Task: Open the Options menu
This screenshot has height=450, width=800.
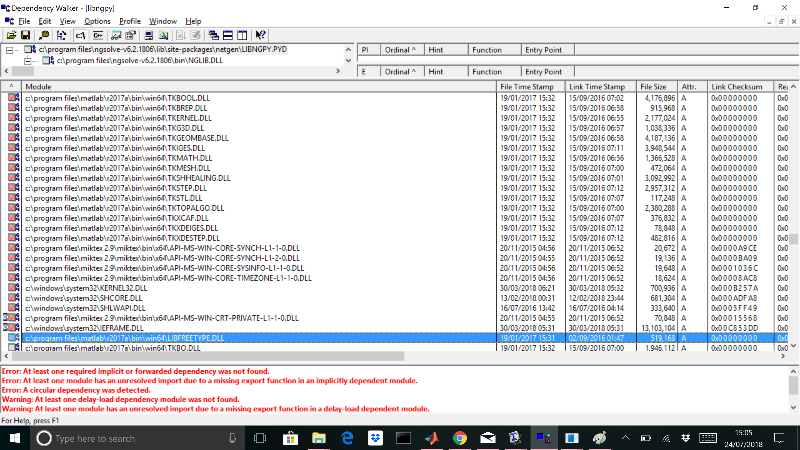Action: coord(97,21)
